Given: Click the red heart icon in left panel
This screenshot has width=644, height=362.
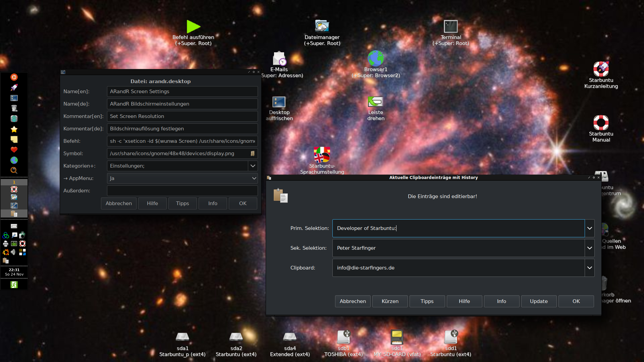Looking at the screenshot, I should tap(14, 150).
